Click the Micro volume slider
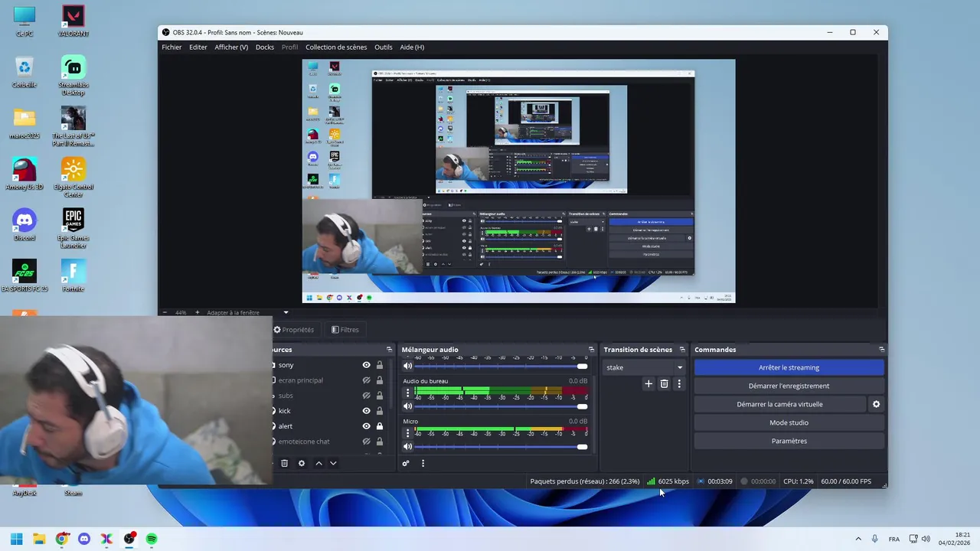 coord(501,447)
